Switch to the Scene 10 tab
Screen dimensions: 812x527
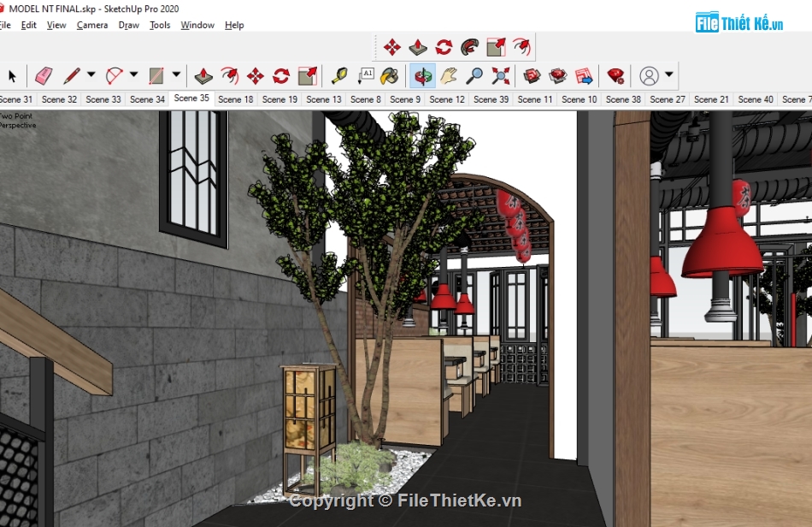pyautogui.click(x=579, y=99)
